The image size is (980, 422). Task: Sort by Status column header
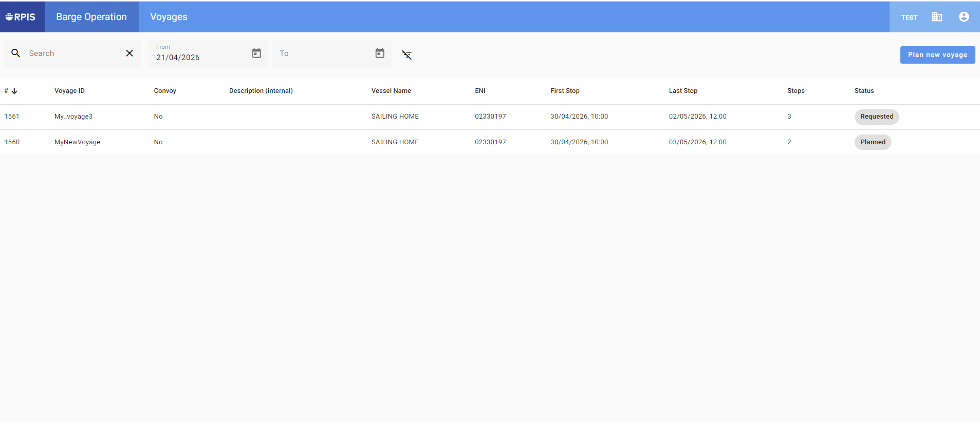864,91
